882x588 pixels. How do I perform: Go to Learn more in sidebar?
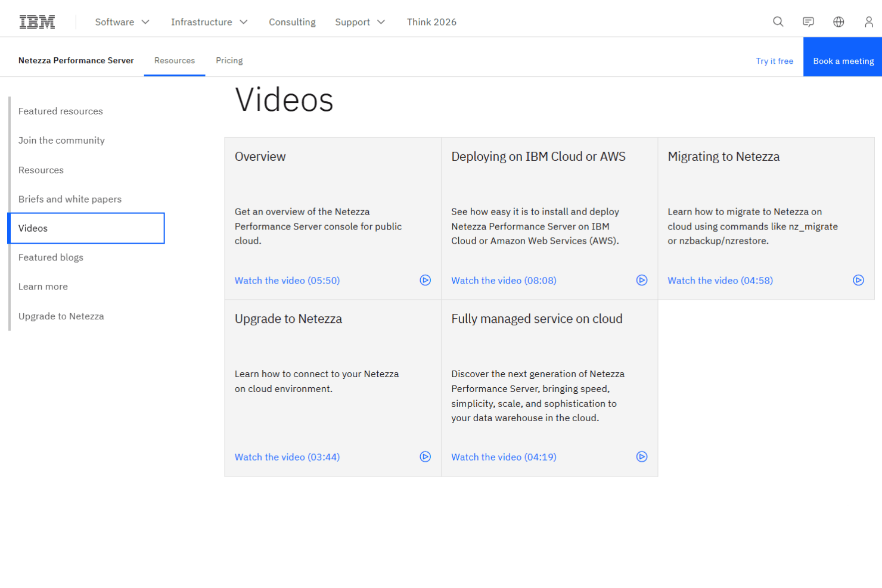click(x=43, y=287)
